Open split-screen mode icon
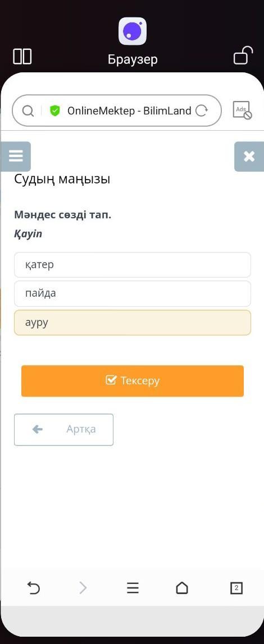The image size is (264, 644). pos(22,56)
